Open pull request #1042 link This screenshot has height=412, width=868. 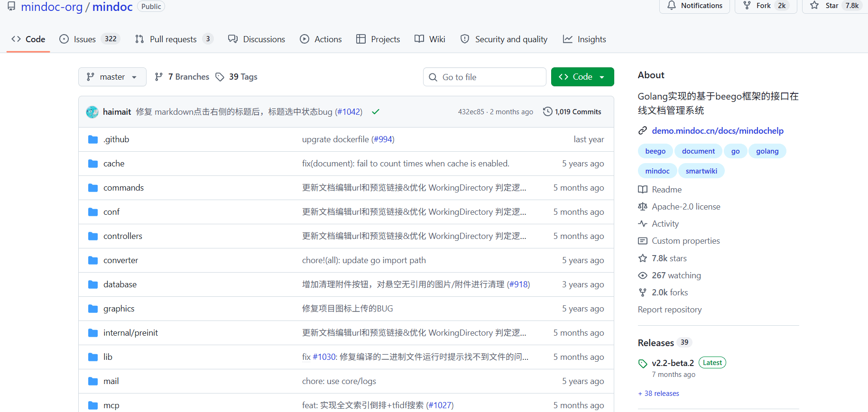[349, 112]
